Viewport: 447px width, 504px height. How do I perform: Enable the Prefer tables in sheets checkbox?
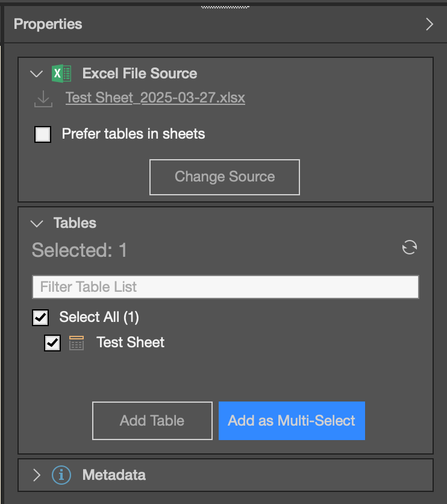[43, 134]
